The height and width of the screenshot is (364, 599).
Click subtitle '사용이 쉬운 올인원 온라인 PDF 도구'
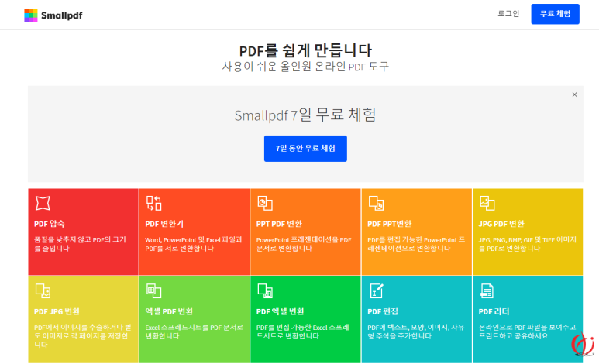(305, 67)
